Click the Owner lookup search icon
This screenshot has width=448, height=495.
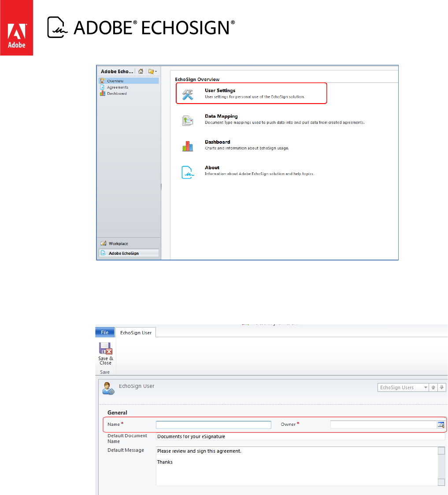[x=441, y=425]
